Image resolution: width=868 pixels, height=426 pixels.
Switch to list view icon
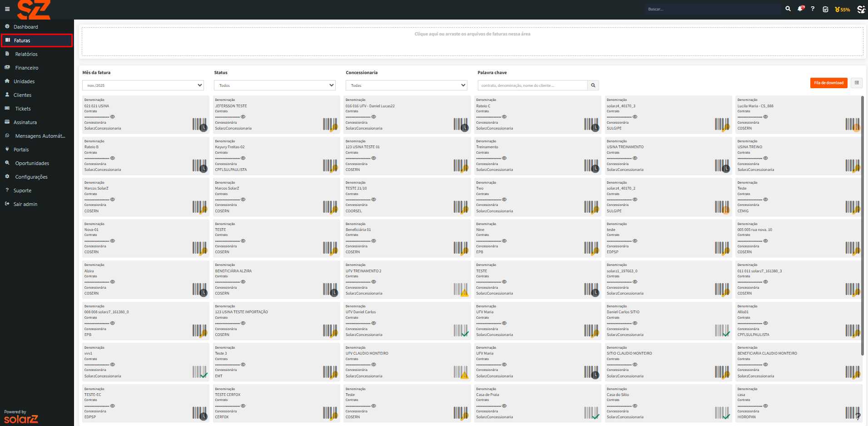point(857,83)
